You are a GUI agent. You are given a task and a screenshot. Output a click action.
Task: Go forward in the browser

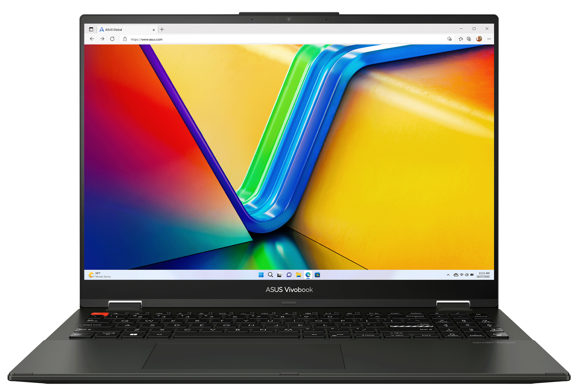click(102, 39)
